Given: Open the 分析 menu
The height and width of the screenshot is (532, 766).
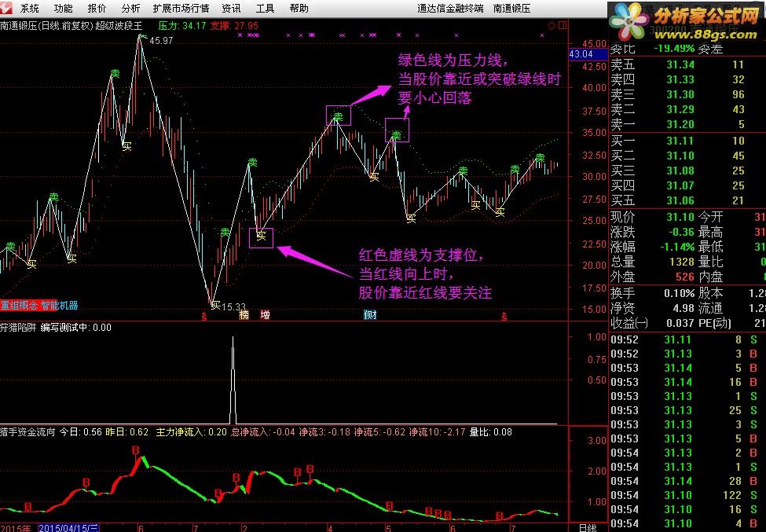Looking at the screenshot, I should (130, 9).
